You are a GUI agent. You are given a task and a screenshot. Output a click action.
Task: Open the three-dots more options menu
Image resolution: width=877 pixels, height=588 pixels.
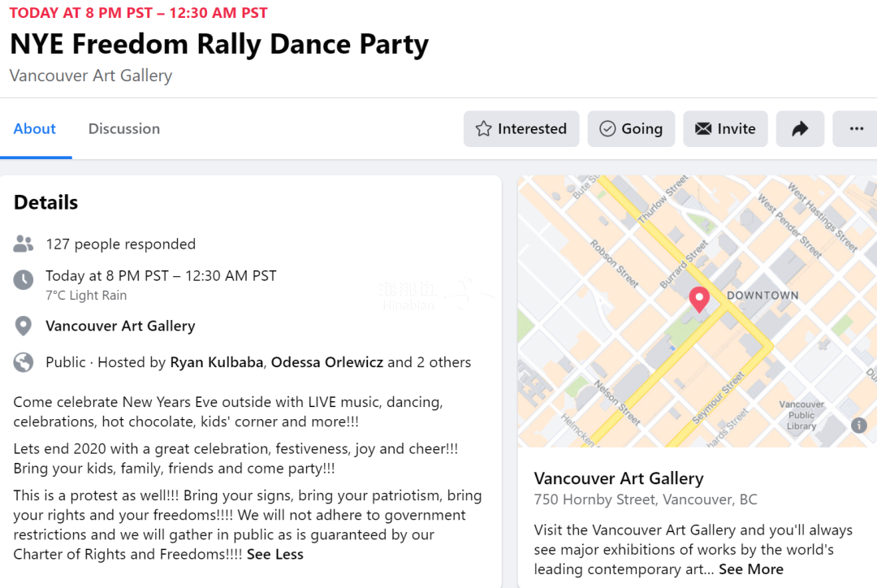pos(856,129)
